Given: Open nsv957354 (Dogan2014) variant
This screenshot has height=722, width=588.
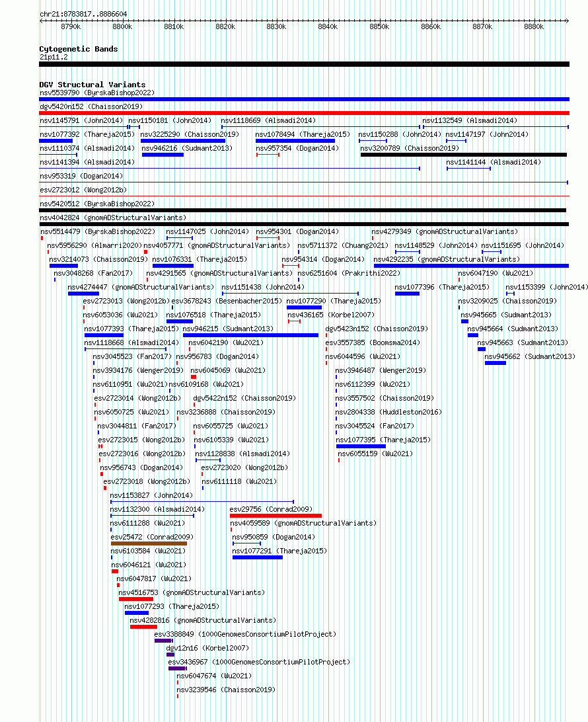Looking at the screenshot, I should [297, 148].
